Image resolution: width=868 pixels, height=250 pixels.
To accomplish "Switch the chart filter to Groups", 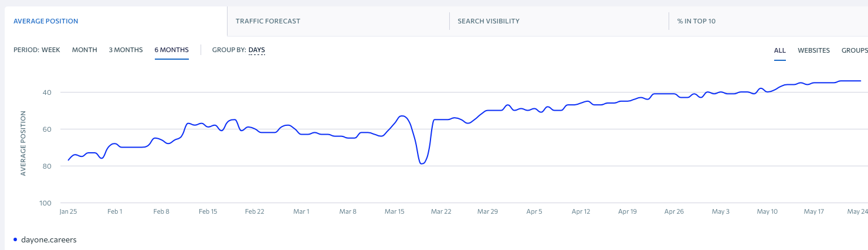I will coord(854,50).
